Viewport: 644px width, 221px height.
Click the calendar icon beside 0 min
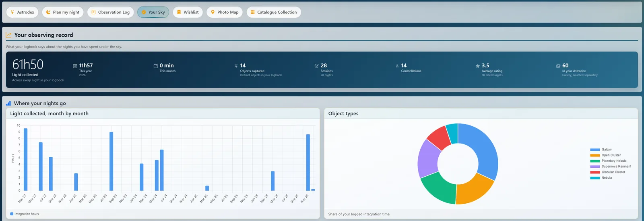(x=156, y=66)
